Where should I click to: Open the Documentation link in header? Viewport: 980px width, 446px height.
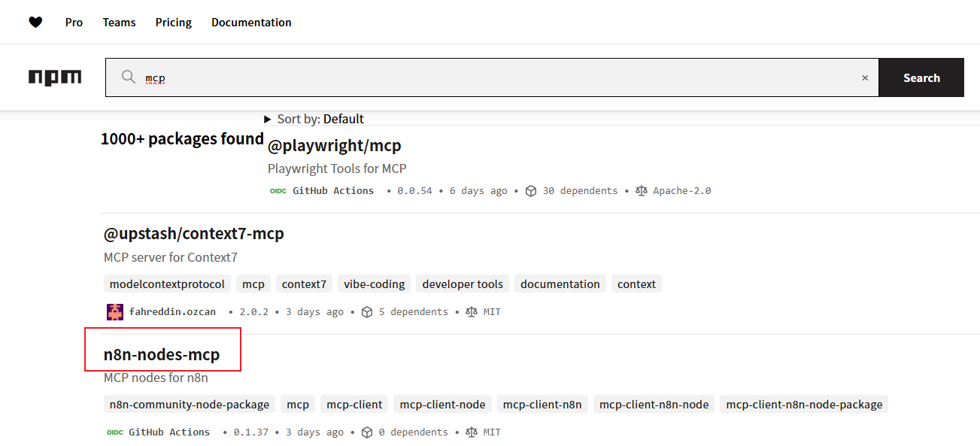coord(251,23)
